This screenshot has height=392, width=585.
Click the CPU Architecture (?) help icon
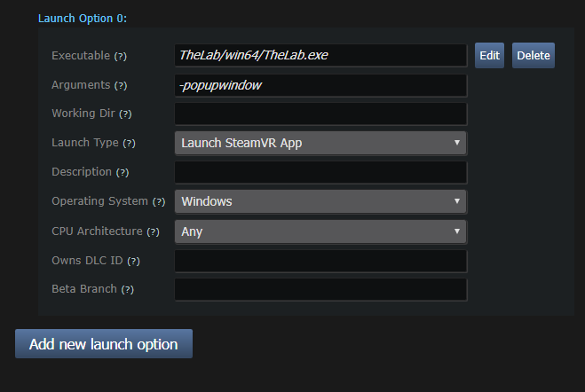153,231
